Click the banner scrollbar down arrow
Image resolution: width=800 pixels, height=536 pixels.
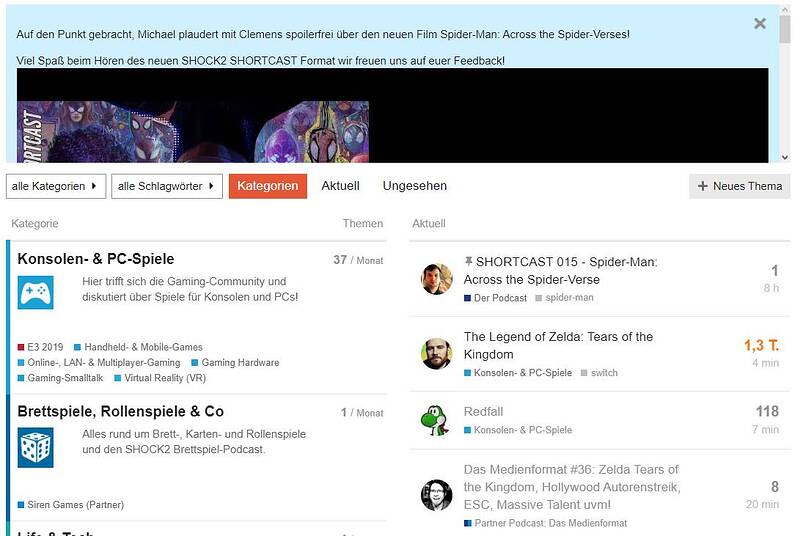(x=785, y=158)
